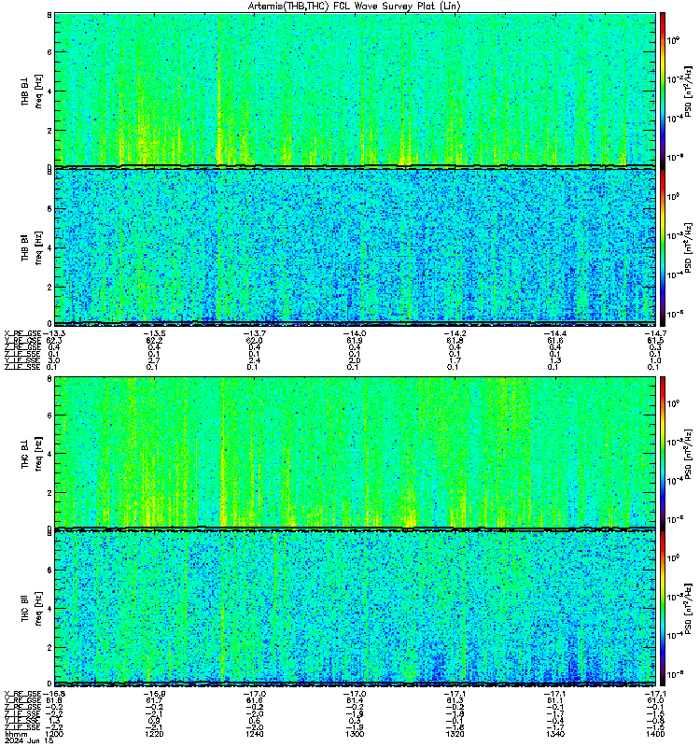Click the color bar of the THC B-parallel panel
This screenshot has width=700, height=747.
(662, 608)
